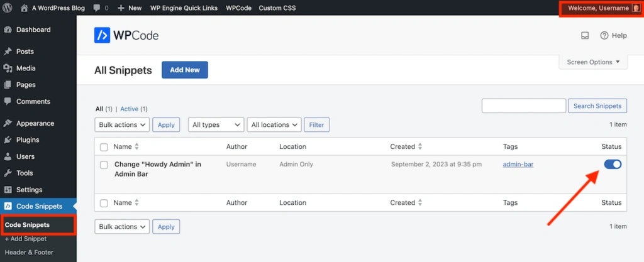Open the top Bulk actions dropdown
This screenshot has height=262, width=644.
[x=122, y=125]
